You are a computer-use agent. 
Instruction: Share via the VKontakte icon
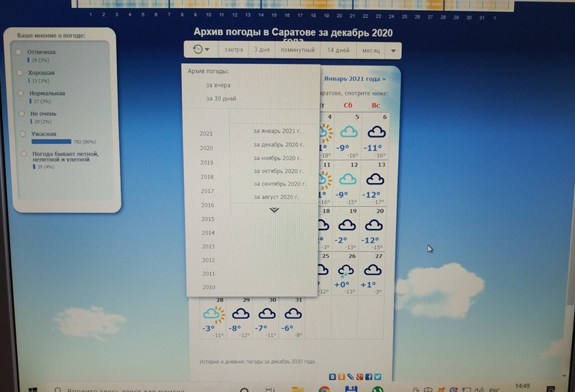click(x=332, y=377)
